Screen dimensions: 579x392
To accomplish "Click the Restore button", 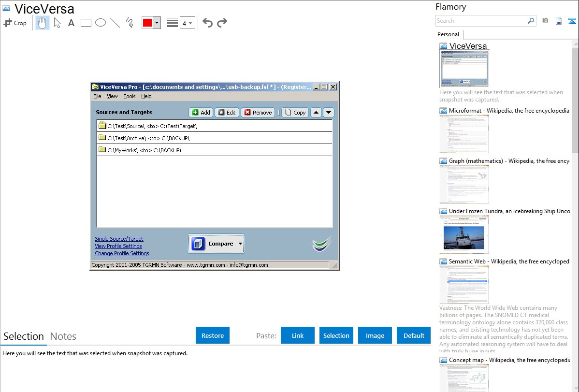I will coord(213,335).
